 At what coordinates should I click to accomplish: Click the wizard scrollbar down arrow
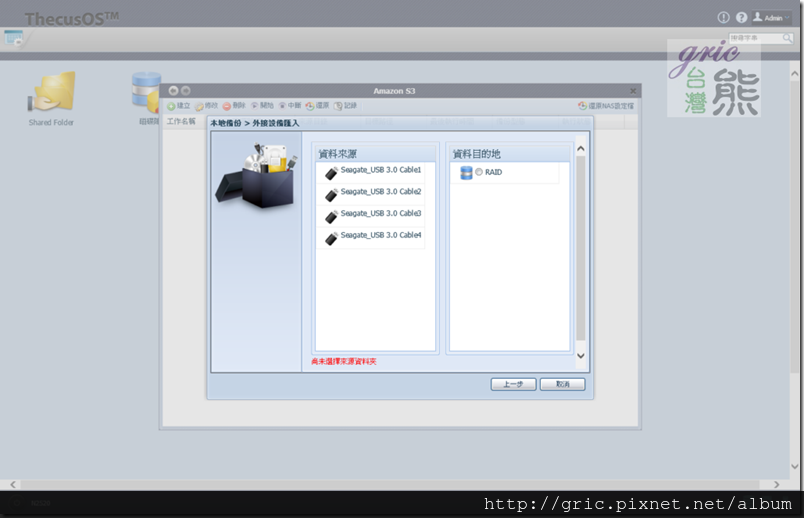point(580,355)
